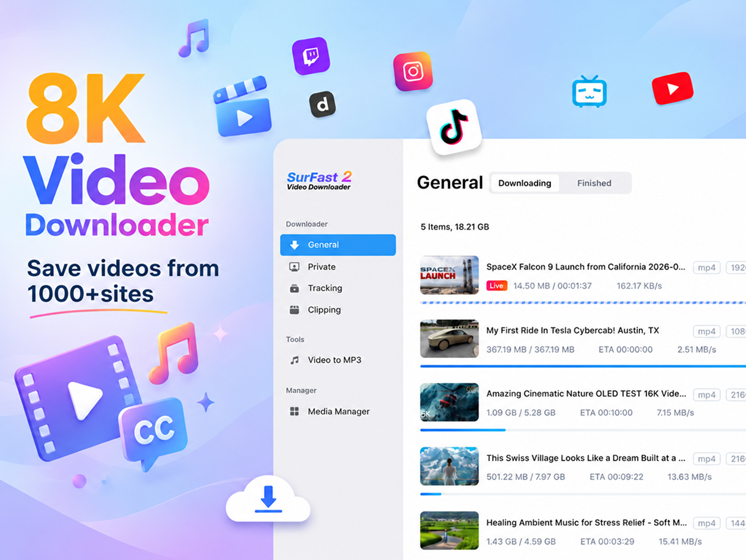This screenshot has height=560, width=746.
Task: Open the Healing Ambient Music thumbnail
Action: coord(449,530)
